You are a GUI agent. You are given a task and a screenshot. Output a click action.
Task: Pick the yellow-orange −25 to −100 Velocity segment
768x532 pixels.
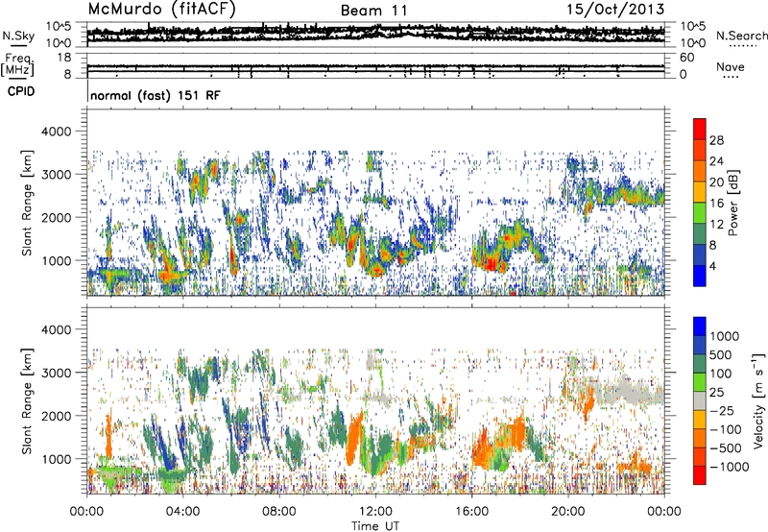tap(700, 420)
